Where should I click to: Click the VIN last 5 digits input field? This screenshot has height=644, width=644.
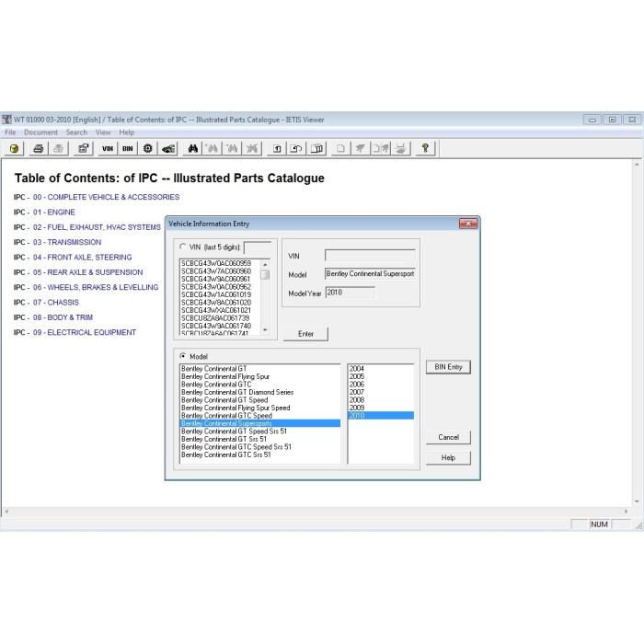pyautogui.click(x=258, y=247)
